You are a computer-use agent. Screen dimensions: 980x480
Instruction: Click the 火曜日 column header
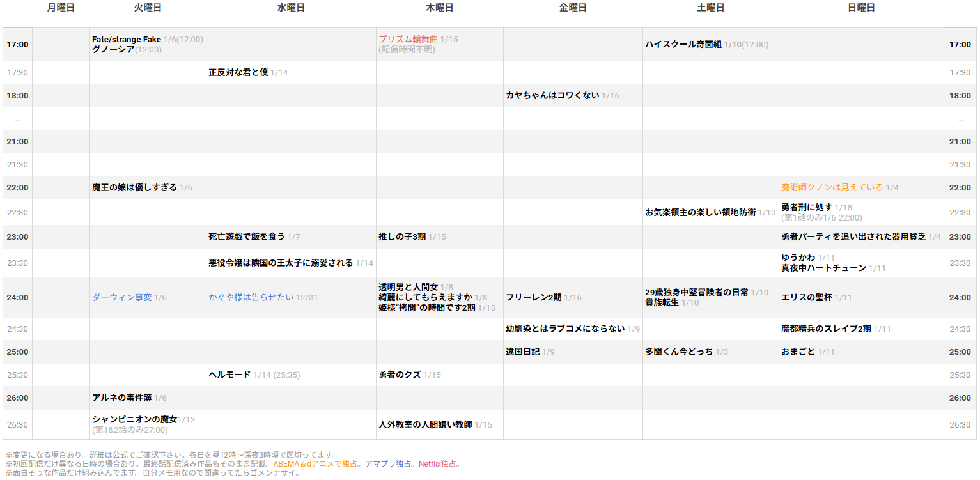click(146, 7)
